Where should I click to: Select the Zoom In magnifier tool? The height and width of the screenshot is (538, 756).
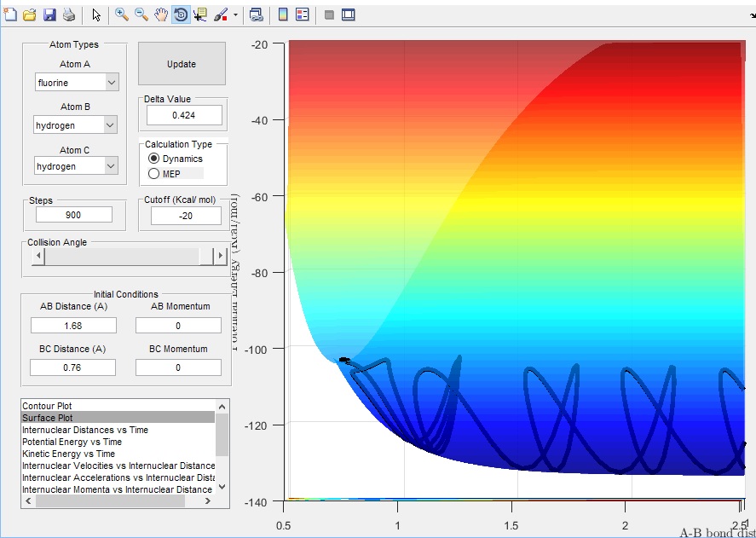pos(122,14)
